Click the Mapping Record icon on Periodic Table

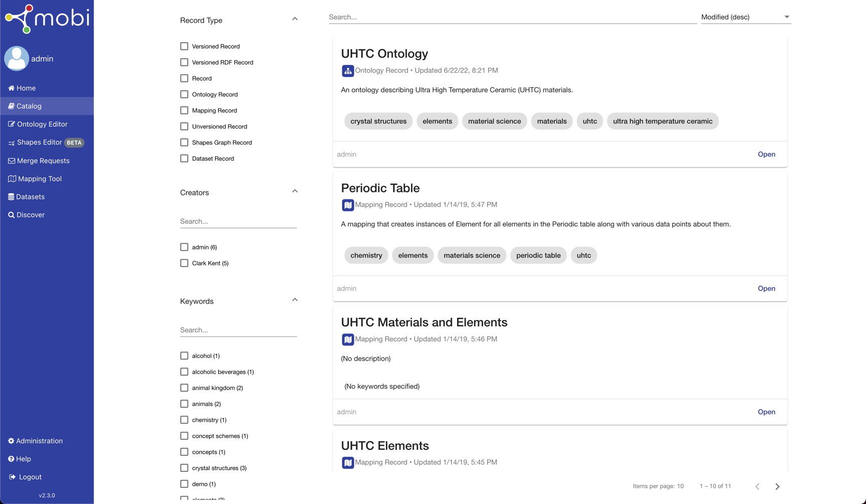(x=348, y=205)
